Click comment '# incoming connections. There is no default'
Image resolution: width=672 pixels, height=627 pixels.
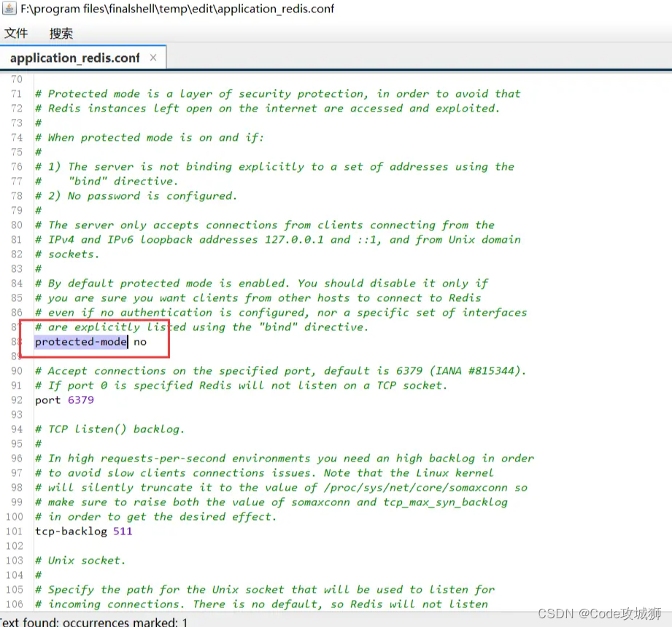(x=261, y=604)
